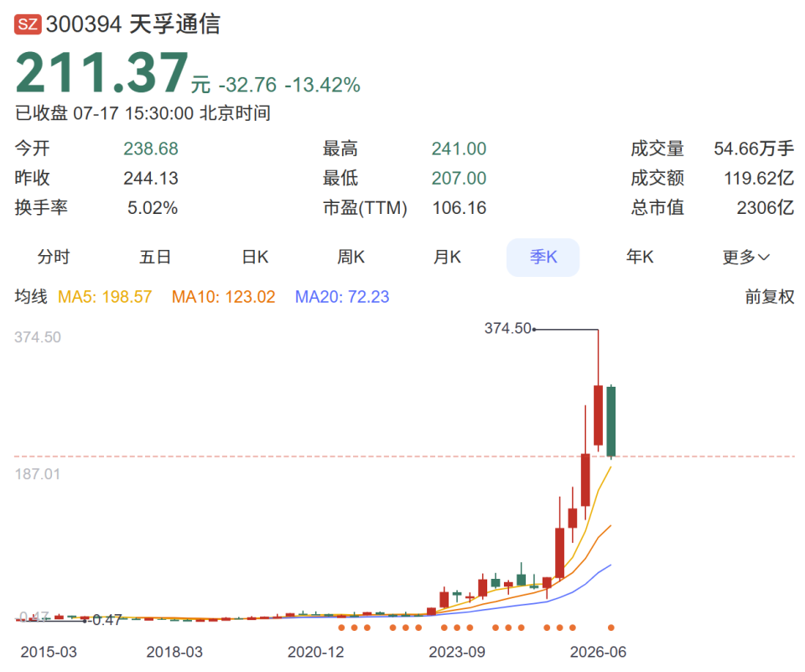Click the 最低 value 207.00
The width and height of the screenshot is (805, 672).
tap(459, 178)
